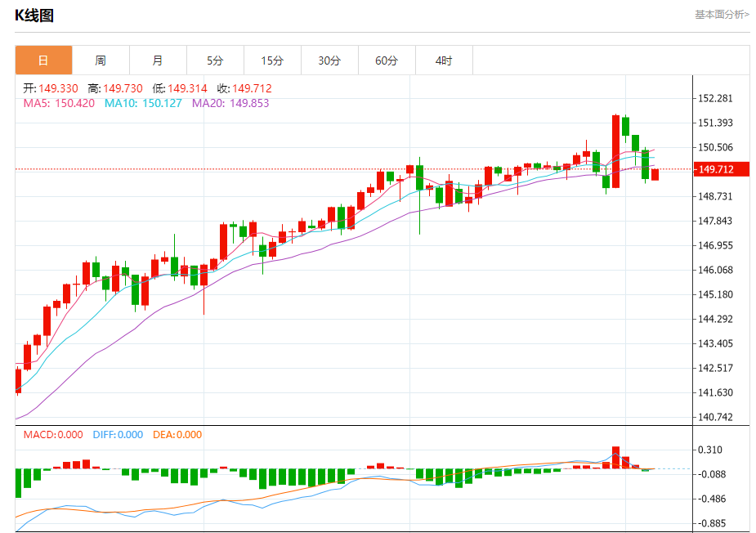Open the 基本面分析 link
Image resolution: width=756 pixels, height=533 pixels.
pyautogui.click(x=722, y=15)
